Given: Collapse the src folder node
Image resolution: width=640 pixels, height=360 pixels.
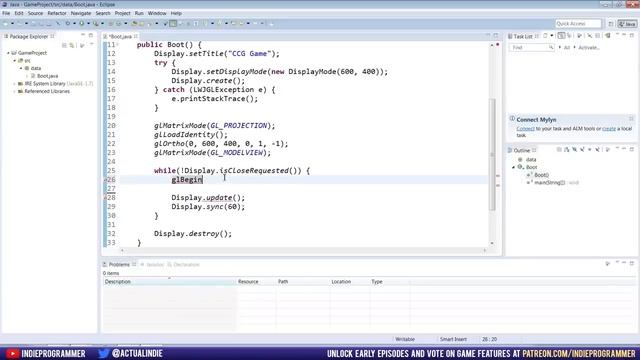Looking at the screenshot, I should [x=14, y=61].
